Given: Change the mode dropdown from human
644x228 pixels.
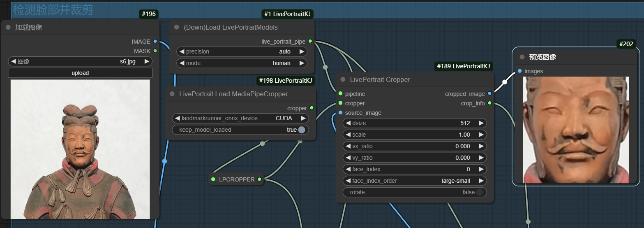Looking at the screenshot, I should (x=242, y=63).
